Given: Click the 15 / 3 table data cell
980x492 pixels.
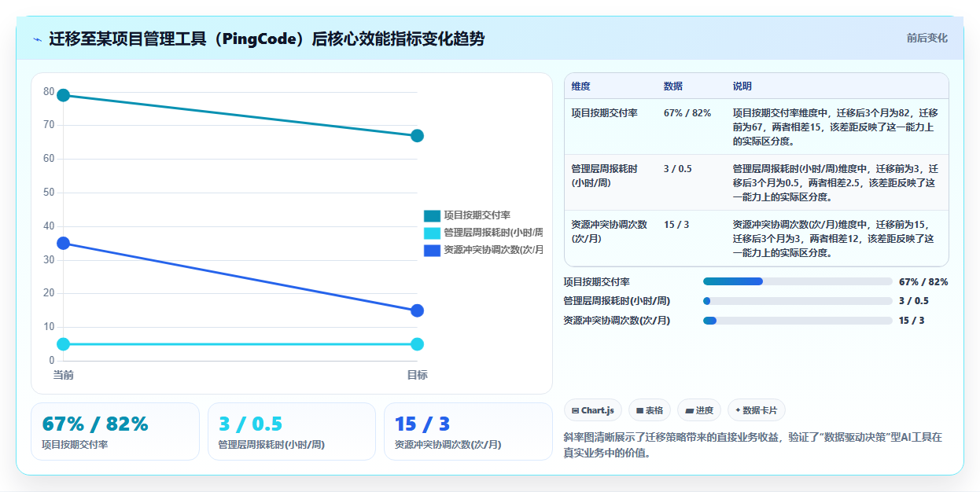Looking at the screenshot, I should 676,225.
